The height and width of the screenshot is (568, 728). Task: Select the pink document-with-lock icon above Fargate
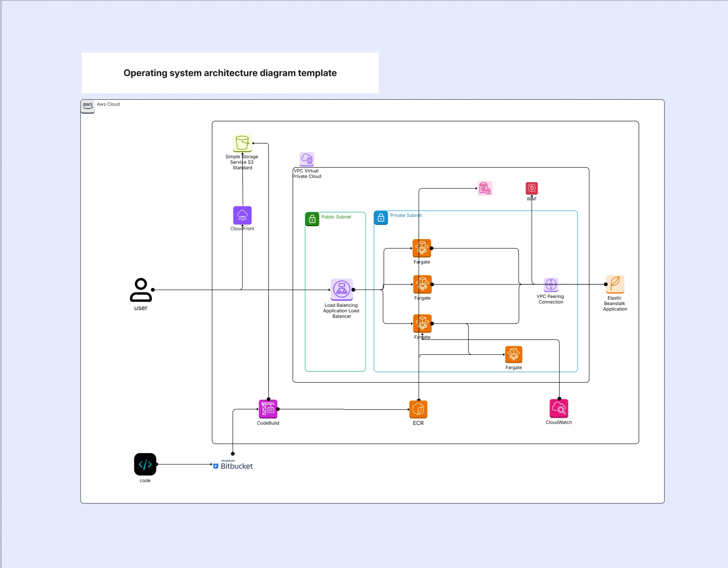click(485, 188)
